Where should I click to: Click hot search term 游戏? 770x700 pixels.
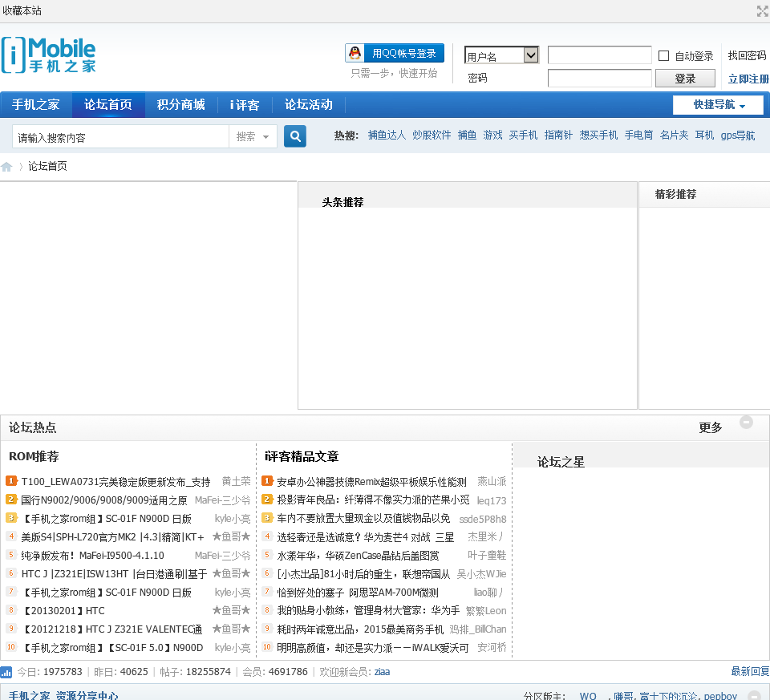tap(492, 135)
